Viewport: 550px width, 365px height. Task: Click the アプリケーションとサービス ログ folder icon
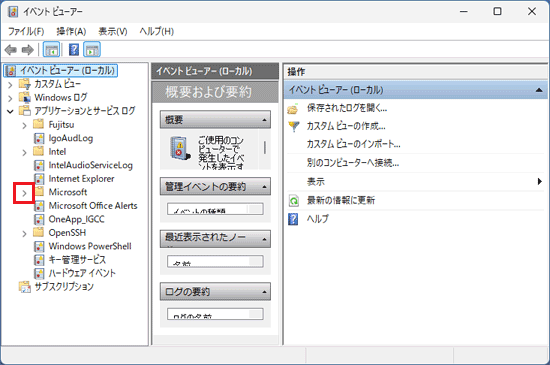pos(25,111)
